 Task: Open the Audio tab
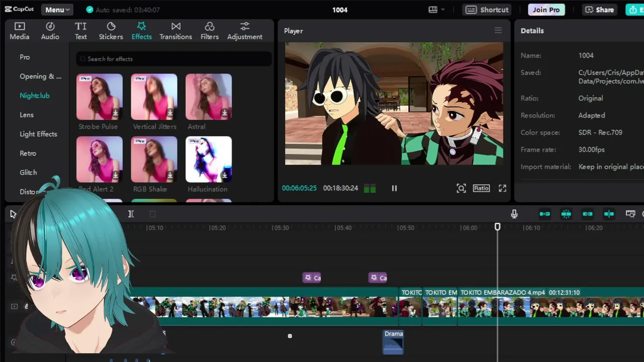[50, 31]
